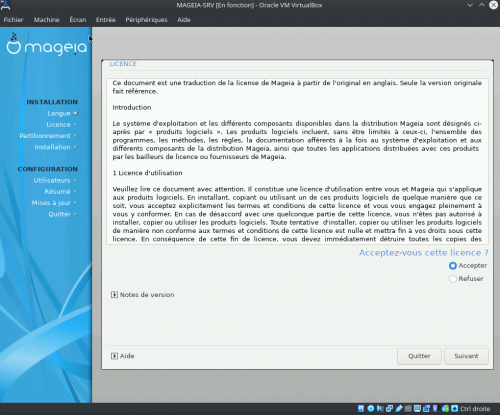This screenshot has width=500, height=415.
Task: Click the Quitter button in the dialog
Action: point(419,356)
